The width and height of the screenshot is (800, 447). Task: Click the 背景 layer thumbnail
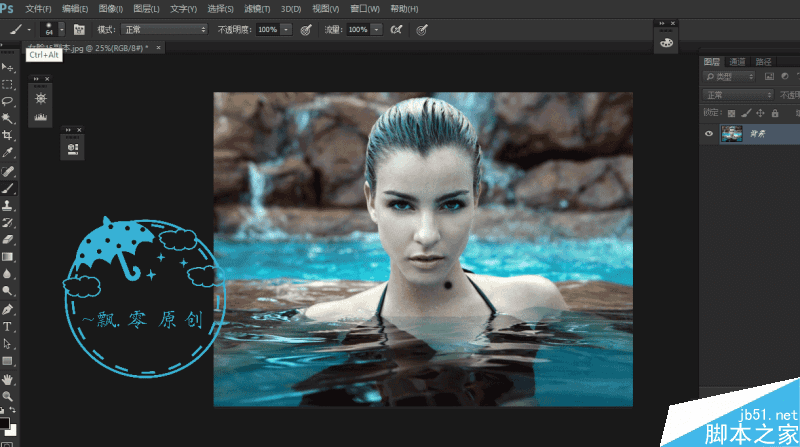pyautogui.click(x=732, y=133)
